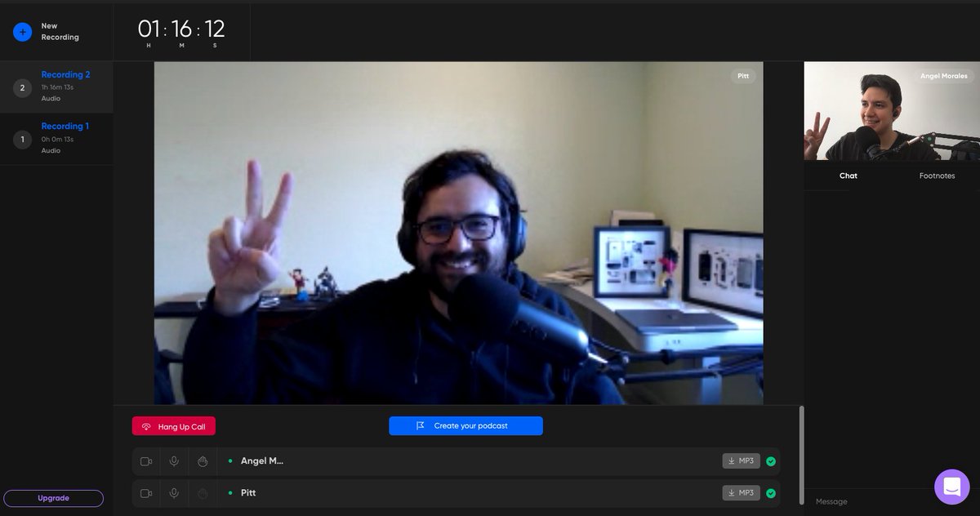Download MP3 for Angel M... track
The height and width of the screenshot is (516, 980).
tap(741, 460)
